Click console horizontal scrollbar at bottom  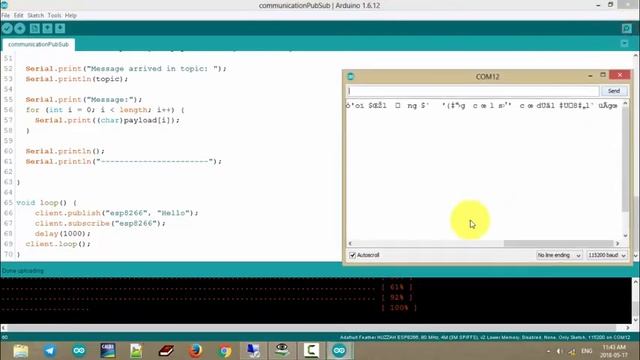tap(311, 328)
